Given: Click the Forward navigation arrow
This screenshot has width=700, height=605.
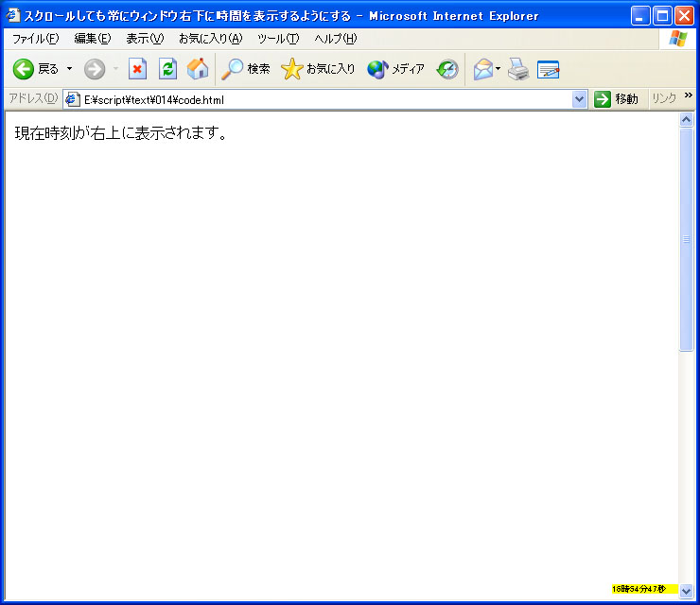Looking at the screenshot, I should pyautogui.click(x=95, y=69).
